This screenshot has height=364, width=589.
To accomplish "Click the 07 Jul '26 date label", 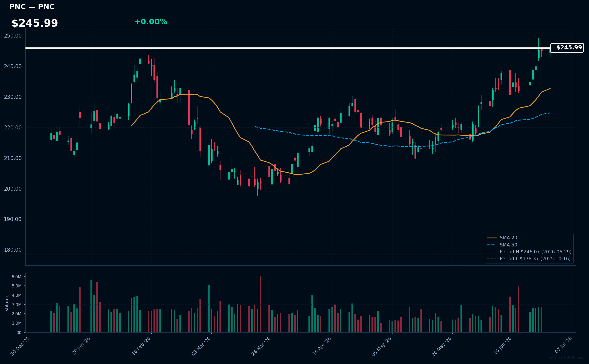I will pos(563,345).
